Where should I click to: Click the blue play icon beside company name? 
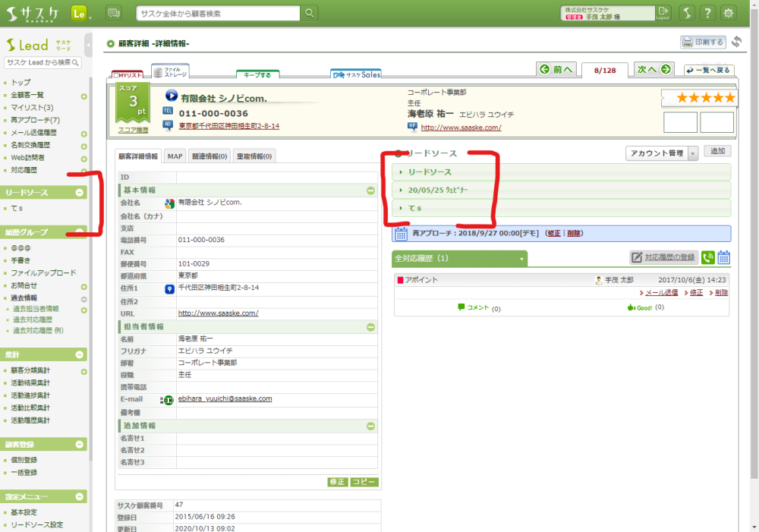(x=171, y=96)
